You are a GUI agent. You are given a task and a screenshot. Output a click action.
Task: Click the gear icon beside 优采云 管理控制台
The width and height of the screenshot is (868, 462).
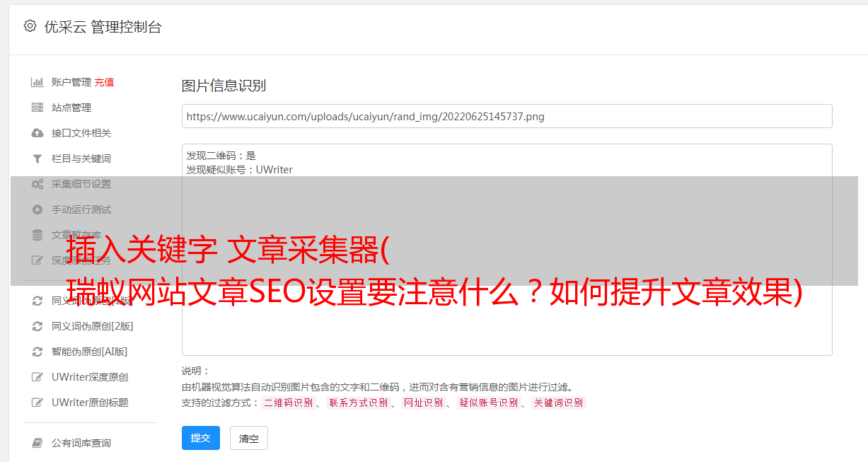pos(30,26)
